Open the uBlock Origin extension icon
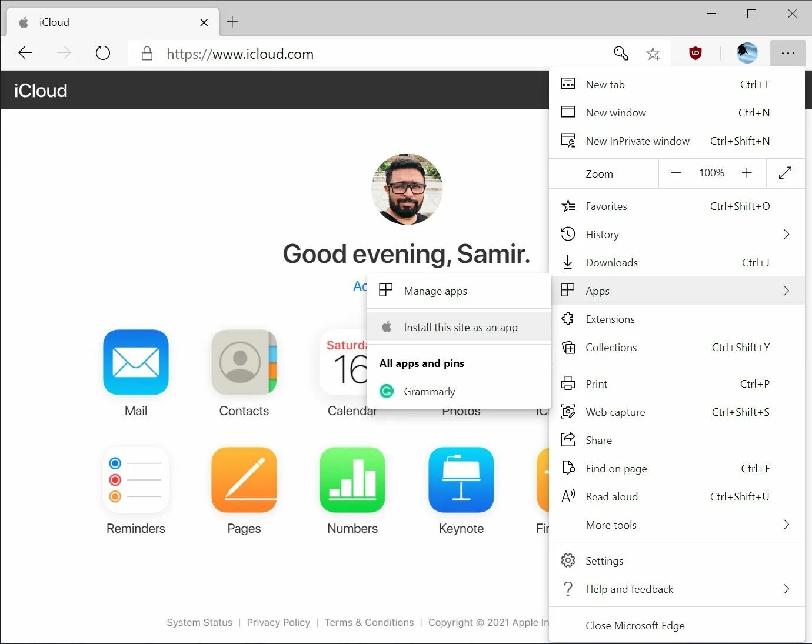 point(695,54)
